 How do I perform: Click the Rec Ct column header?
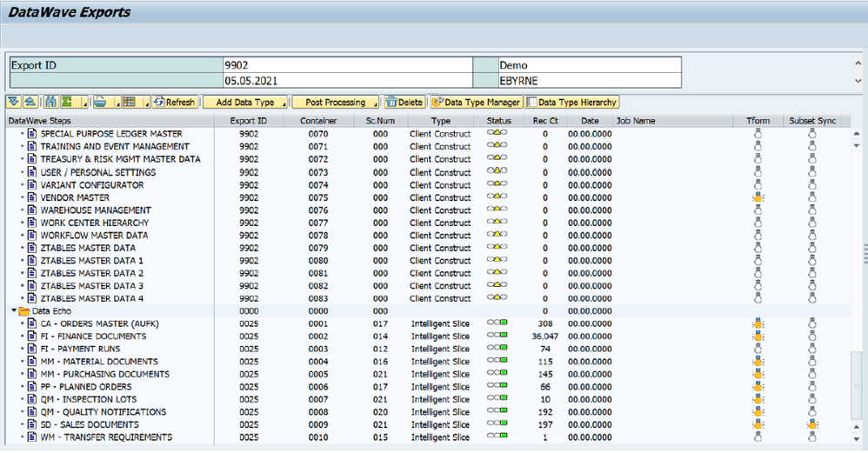tap(545, 121)
